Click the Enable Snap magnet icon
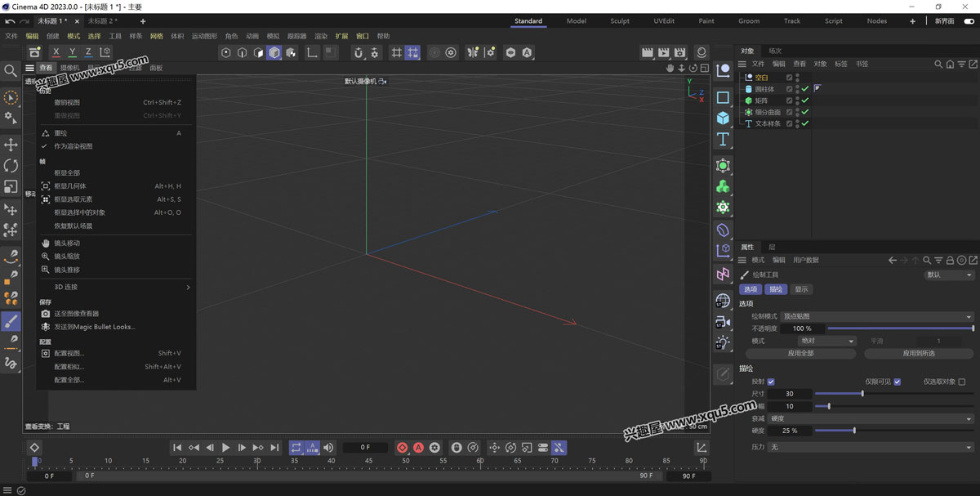The height and width of the screenshot is (496, 980). 358,52
